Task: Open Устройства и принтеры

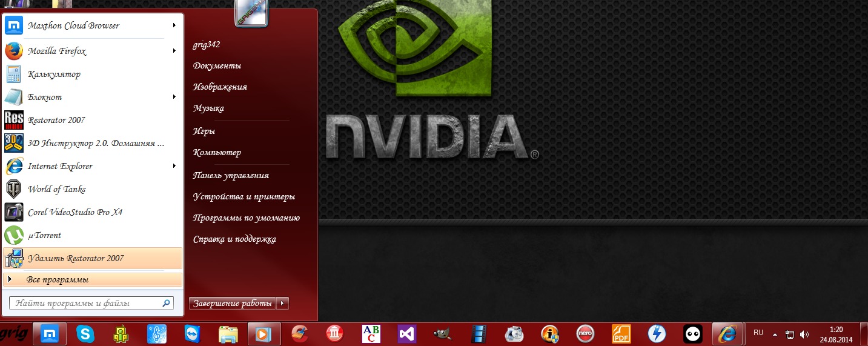Action: (244, 197)
